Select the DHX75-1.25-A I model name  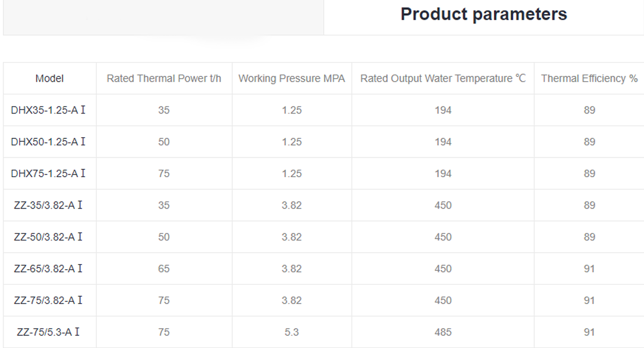[48, 174]
